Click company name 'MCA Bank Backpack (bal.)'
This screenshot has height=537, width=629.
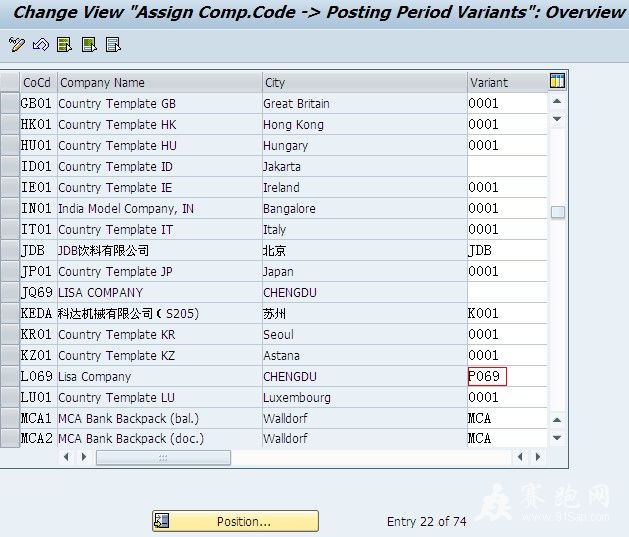(128, 418)
